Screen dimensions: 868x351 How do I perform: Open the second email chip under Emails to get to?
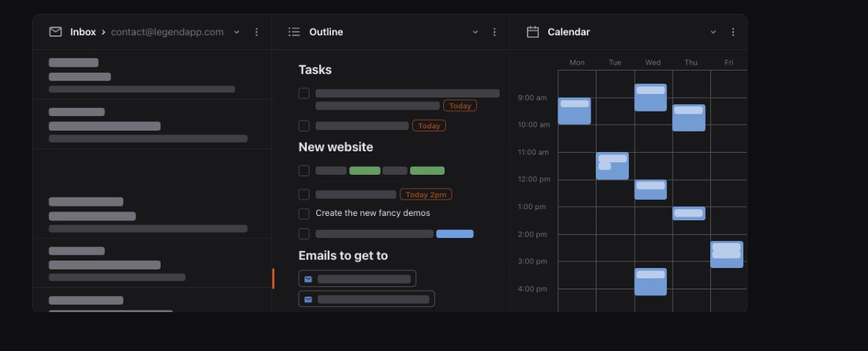click(x=366, y=299)
